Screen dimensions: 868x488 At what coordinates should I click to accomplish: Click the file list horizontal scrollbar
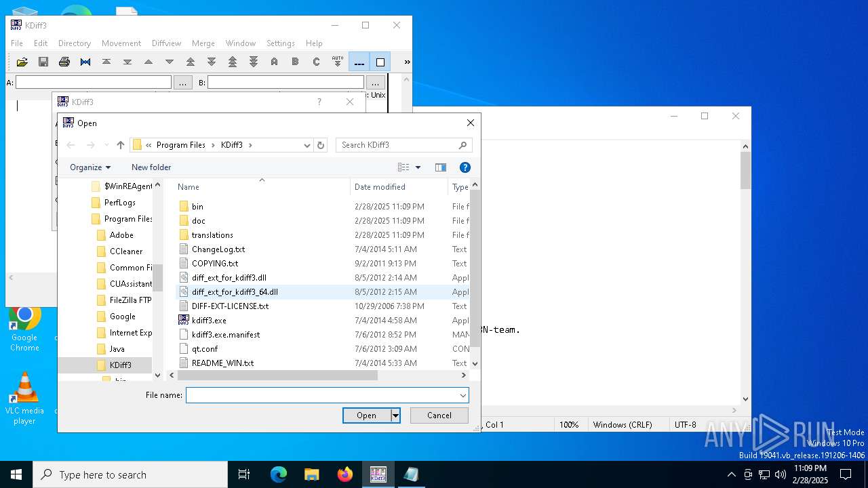coord(278,375)
